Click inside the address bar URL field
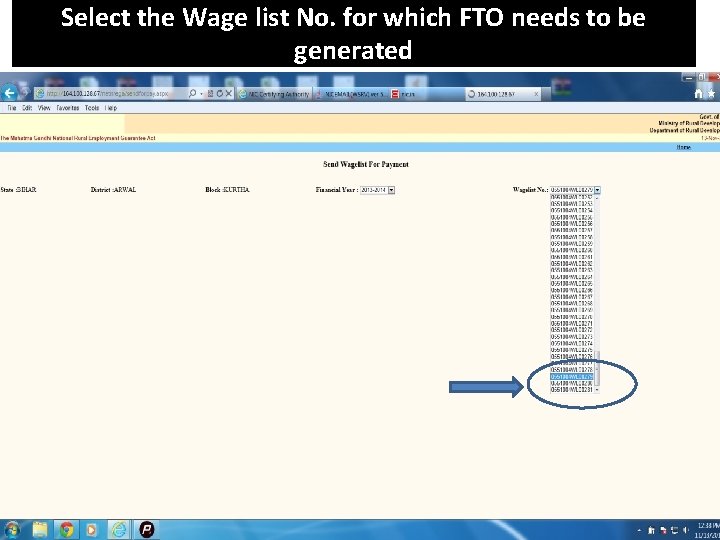The image size is (720, 540). pyautogui.click(x=110, y=94)
